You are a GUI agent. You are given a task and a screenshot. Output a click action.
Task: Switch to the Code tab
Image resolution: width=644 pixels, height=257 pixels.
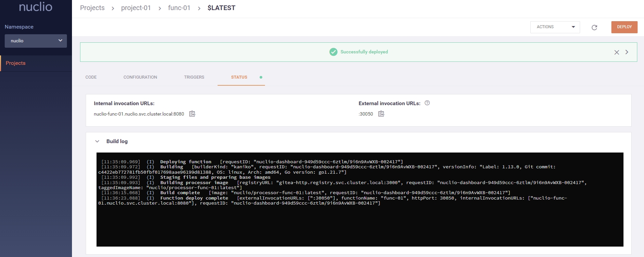point(91,77)
